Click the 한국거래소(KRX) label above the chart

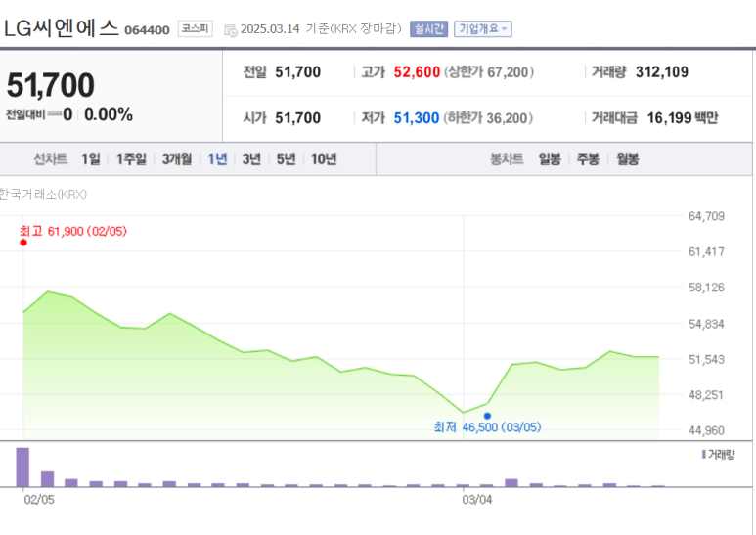point(43,195)
